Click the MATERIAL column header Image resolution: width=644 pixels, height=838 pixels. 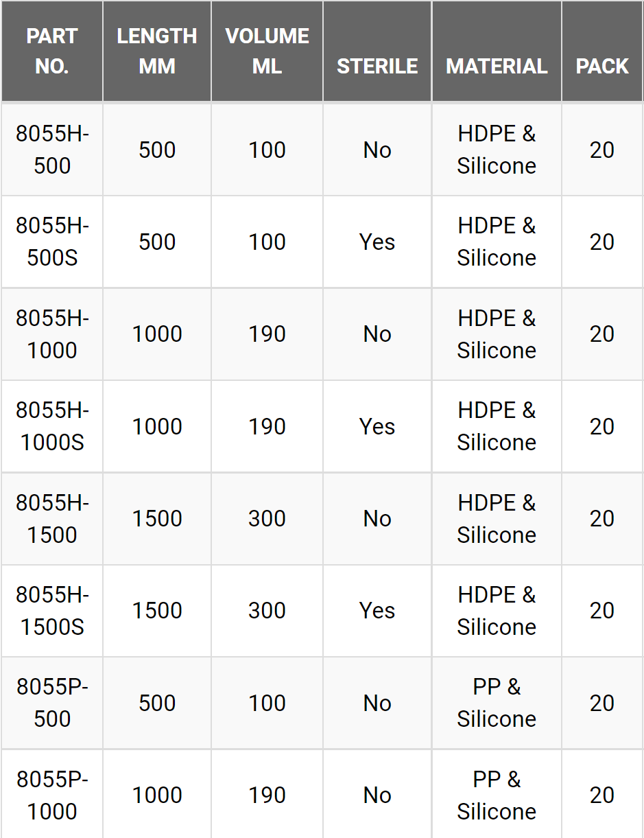click(x=497, y=51)
